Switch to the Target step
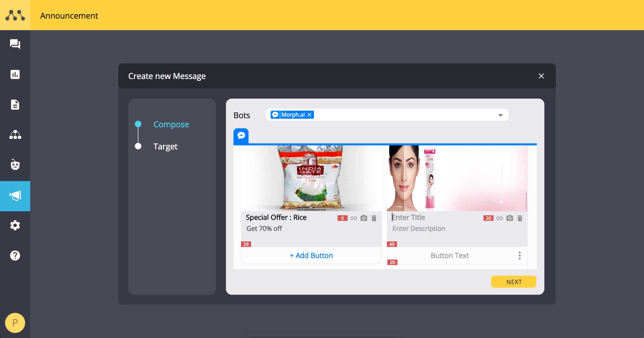644x338 pixels. [165, 146]
